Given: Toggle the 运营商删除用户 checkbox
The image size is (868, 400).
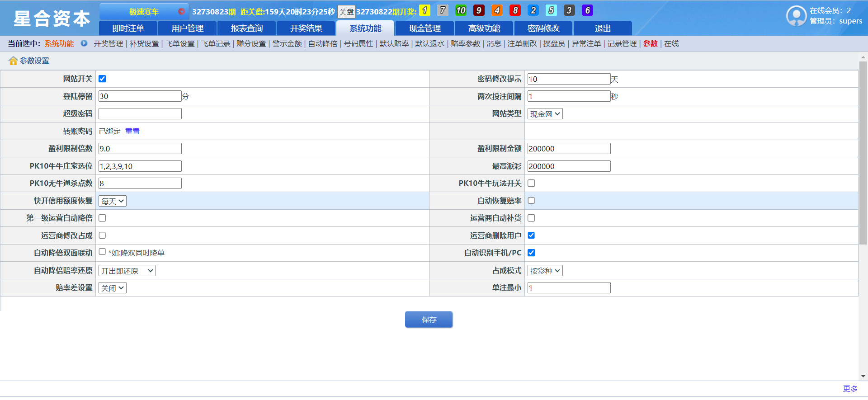Looking at the screenshot, I should pyautogui.click(x=532, y=235).
